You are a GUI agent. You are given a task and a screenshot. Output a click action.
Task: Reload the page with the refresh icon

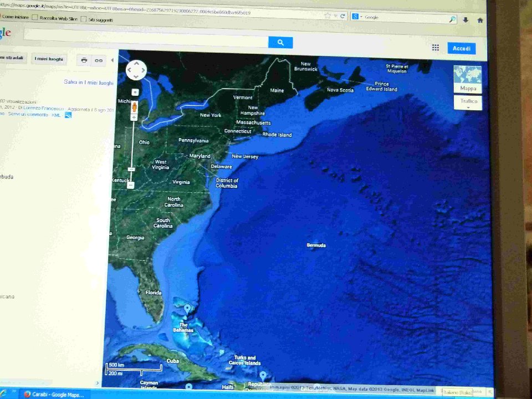point(342,16)
